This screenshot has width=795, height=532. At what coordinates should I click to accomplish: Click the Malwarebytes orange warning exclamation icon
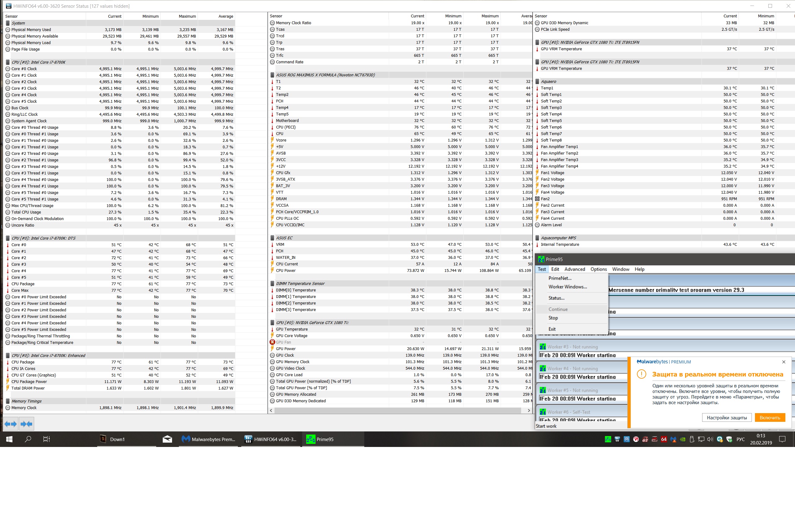641,374
